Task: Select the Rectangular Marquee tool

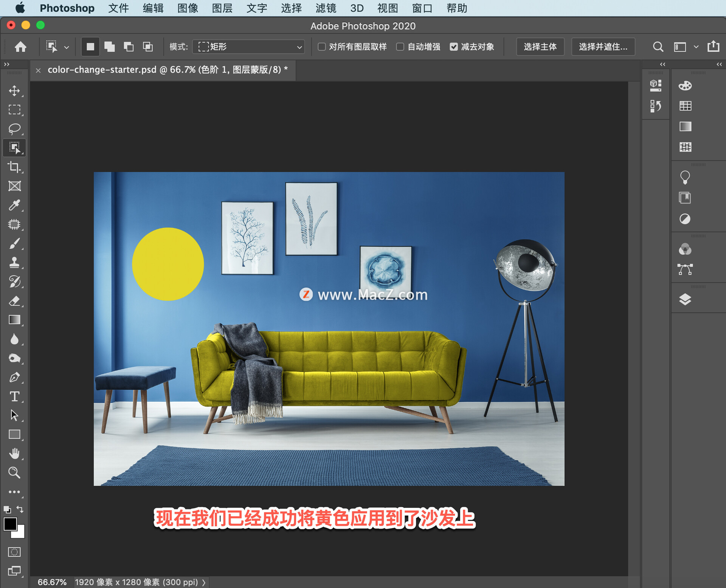Action: [x=14, y=110]
